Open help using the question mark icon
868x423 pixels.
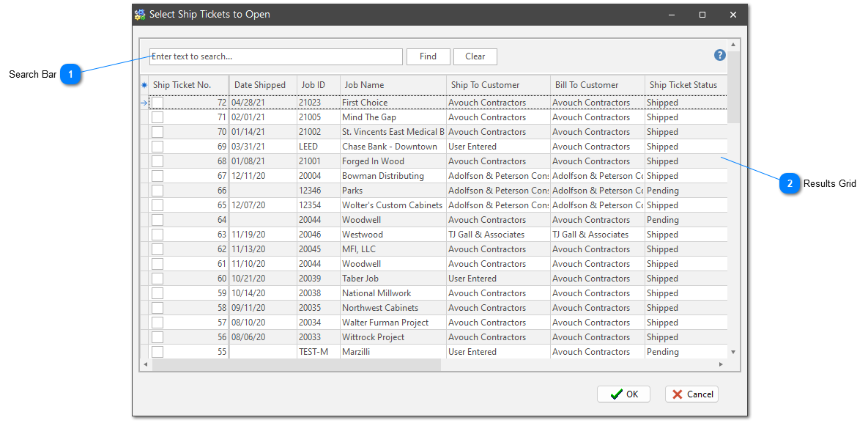(x=719, y=55)
